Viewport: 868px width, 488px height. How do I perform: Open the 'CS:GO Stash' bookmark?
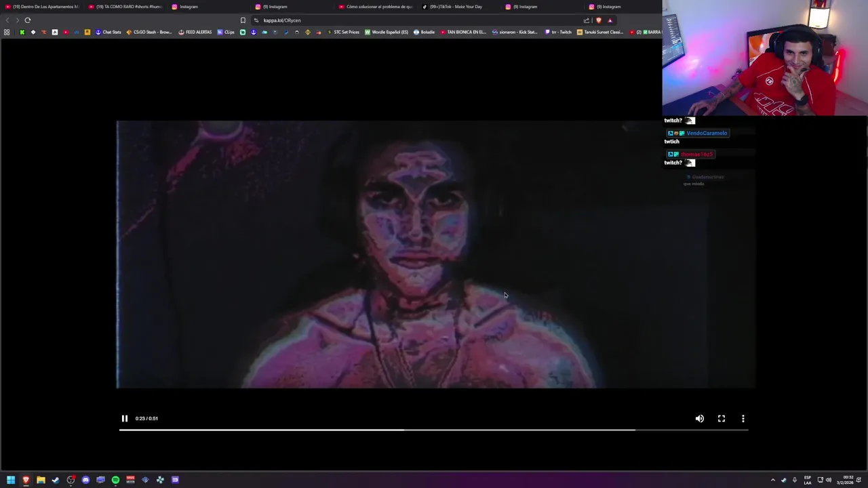149,32
